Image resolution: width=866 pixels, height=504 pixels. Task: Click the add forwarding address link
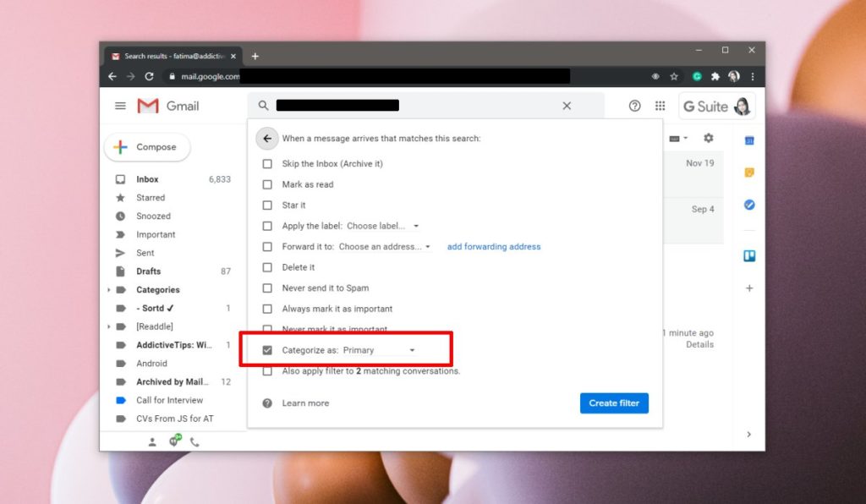coord(494,246)
